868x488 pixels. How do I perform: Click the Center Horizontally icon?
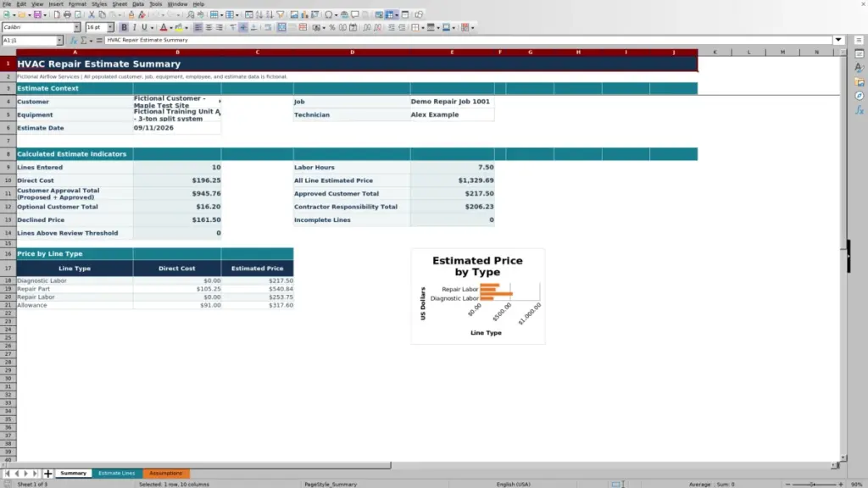[209, 27]
